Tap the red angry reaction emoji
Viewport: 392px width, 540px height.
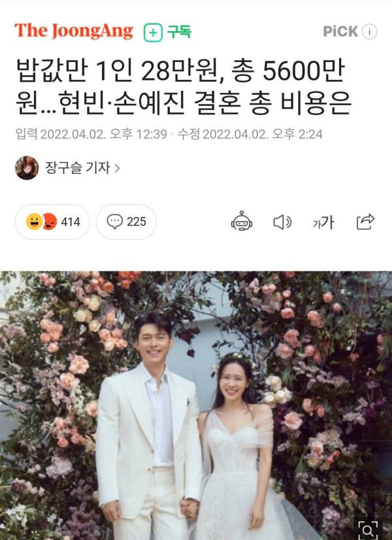50,222
